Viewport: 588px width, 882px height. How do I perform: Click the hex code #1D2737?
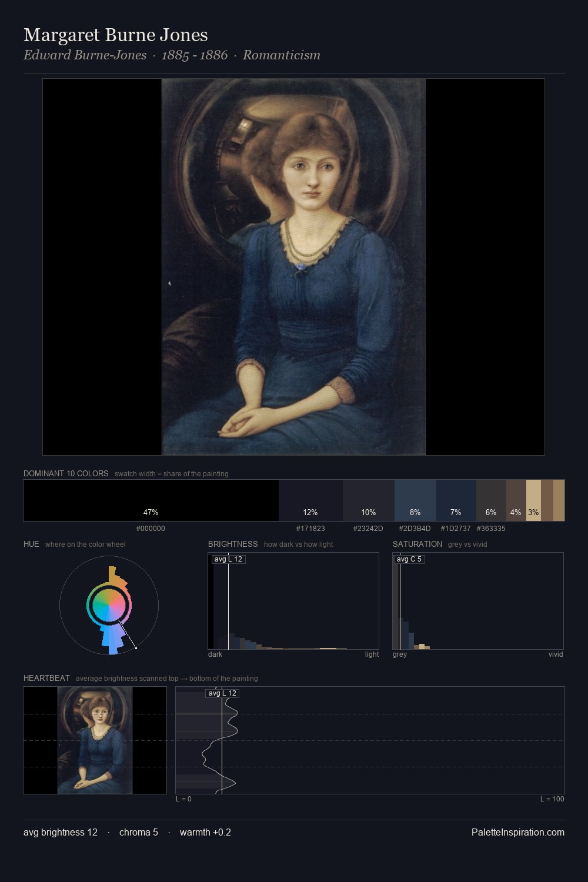456,529
